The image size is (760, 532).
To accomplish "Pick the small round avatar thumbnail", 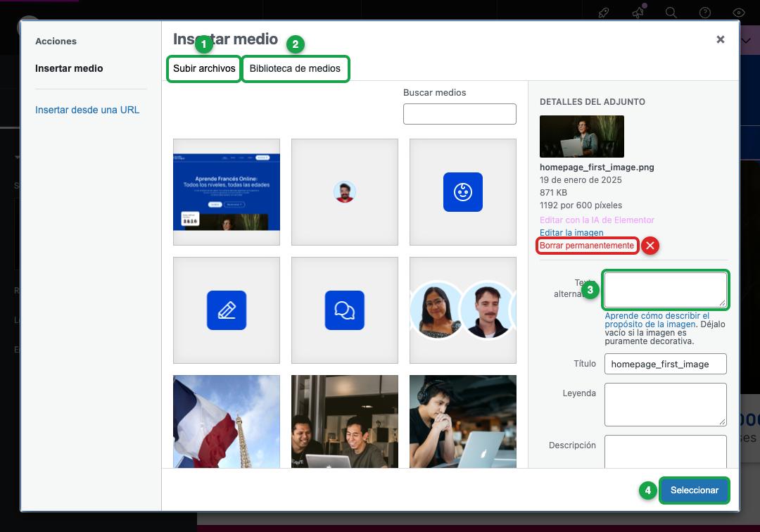I will pos(345,192).
